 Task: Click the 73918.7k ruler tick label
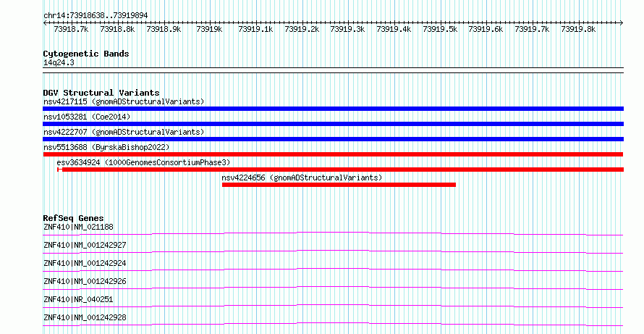71,29
